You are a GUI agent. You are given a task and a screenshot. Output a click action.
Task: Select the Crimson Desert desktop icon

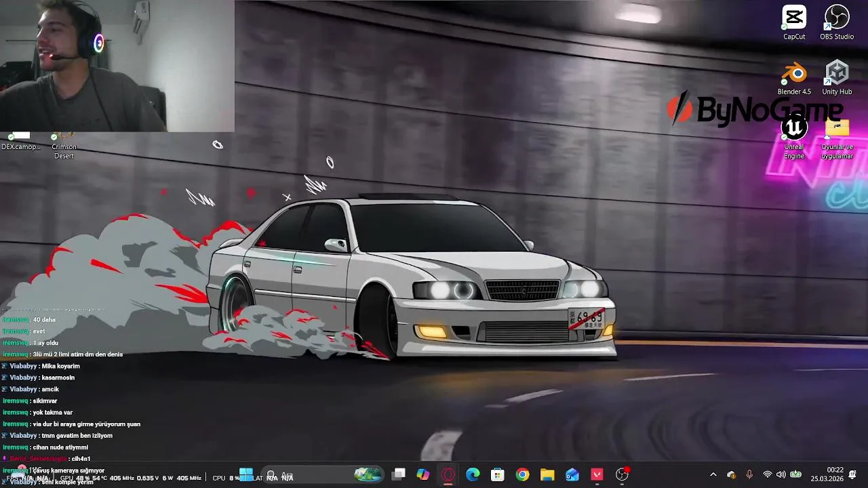[64, 146]
